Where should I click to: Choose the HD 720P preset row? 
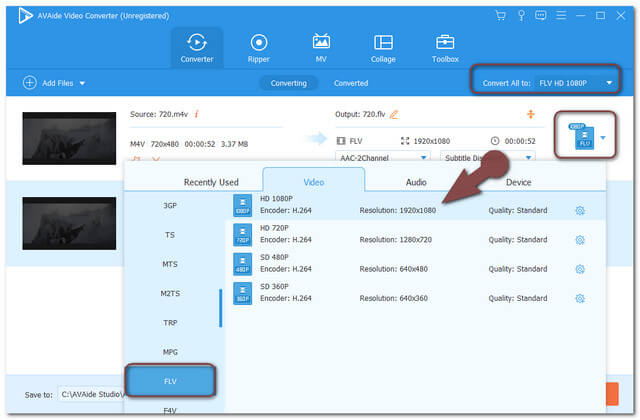(x=415, y=235)
